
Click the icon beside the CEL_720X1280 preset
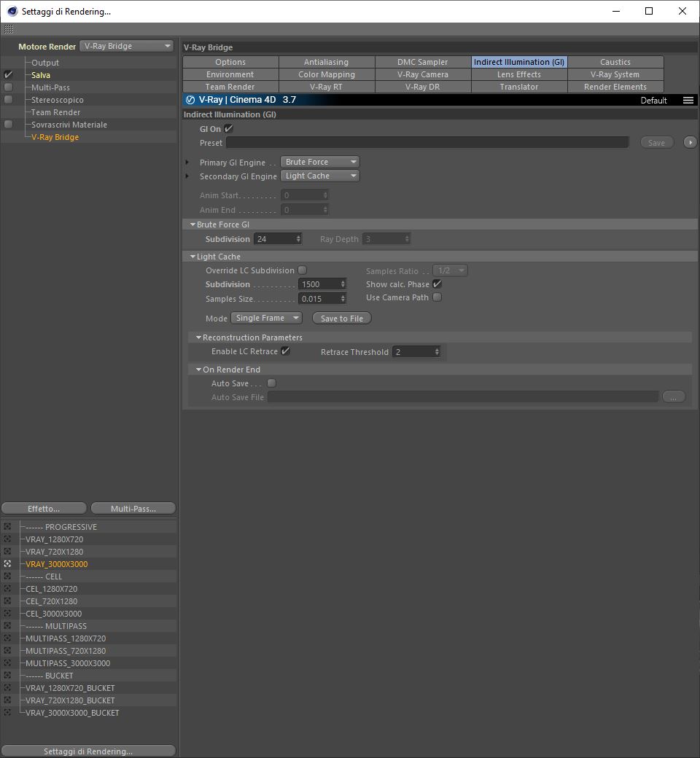tap(7, 601)
